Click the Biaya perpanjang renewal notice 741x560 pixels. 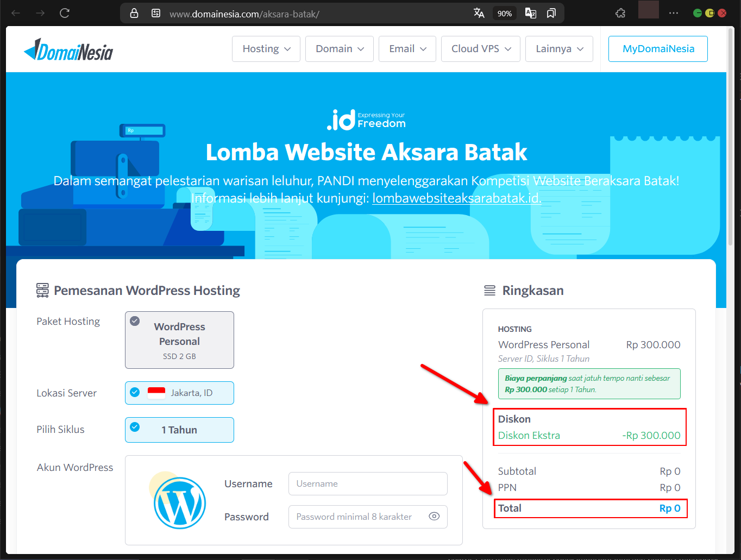589,383
